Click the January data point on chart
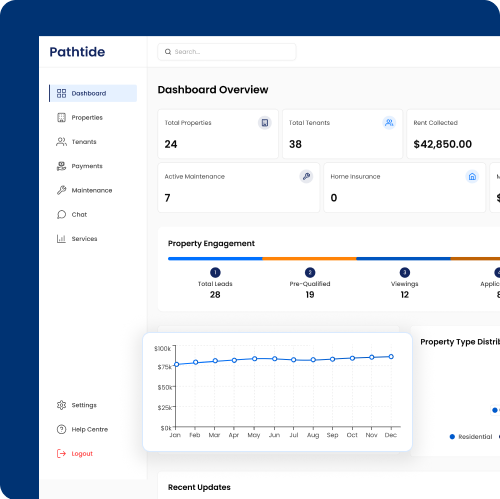The image size is (500, 499). [177, 364]
